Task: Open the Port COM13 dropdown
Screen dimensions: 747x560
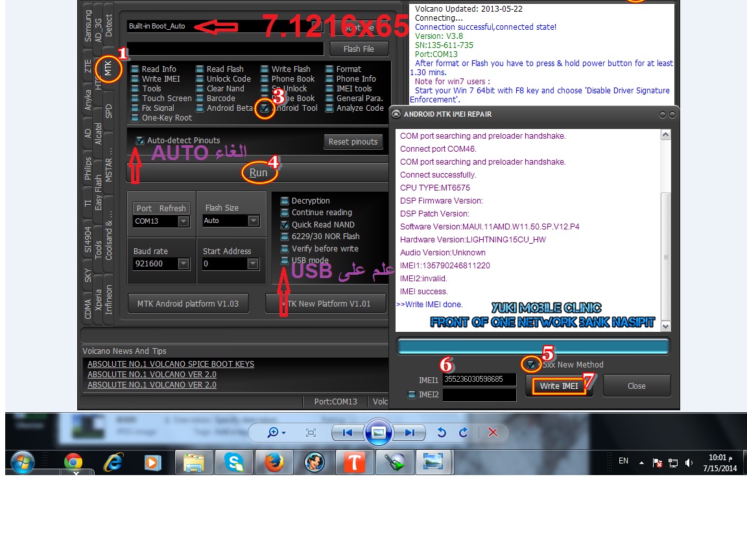Action: (183, 221)
